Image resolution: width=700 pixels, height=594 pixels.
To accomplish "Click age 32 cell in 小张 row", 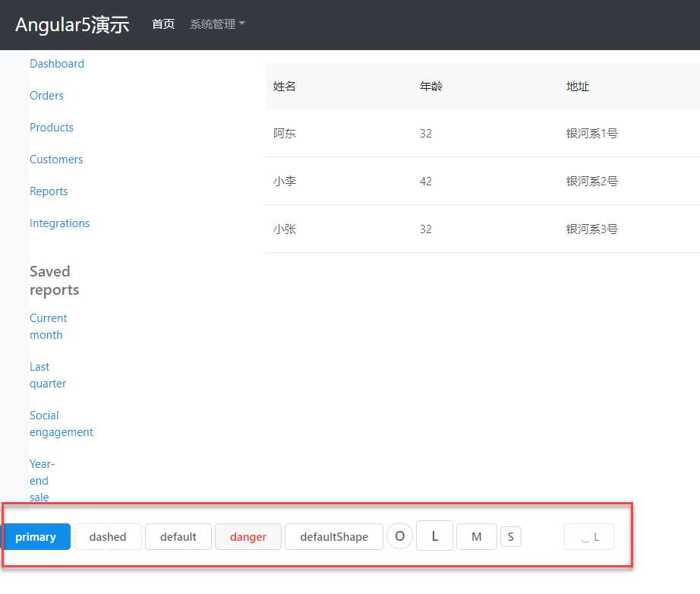I will click(426, 229).
